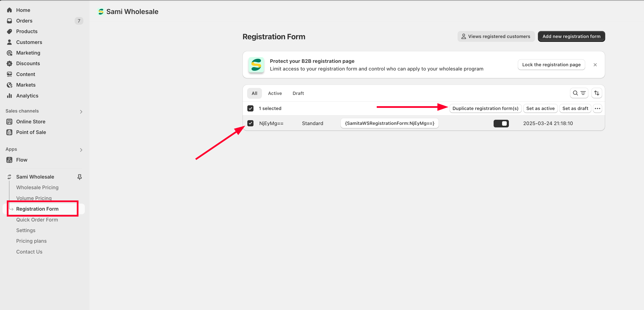Click Add new registration form
The width and height of the screenshot is (644, 310).
pos(571,37)
